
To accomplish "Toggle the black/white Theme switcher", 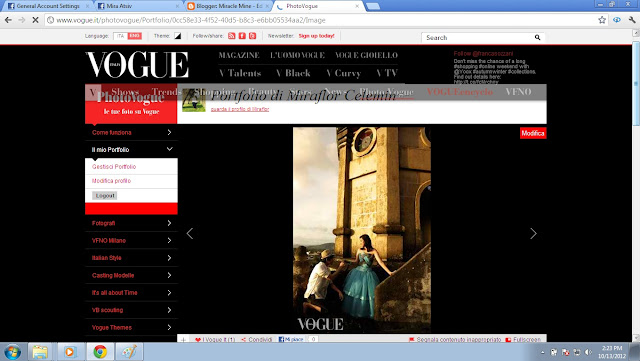I will (178, 36).
